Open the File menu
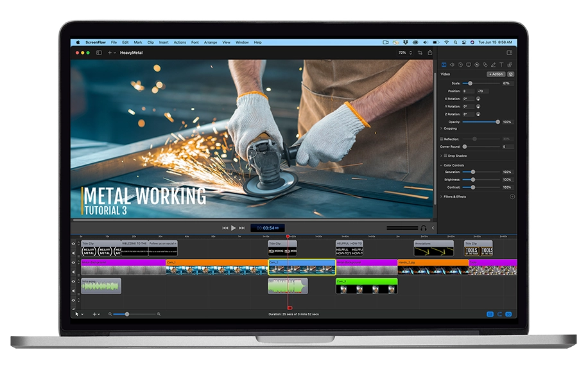 (114, 42)
